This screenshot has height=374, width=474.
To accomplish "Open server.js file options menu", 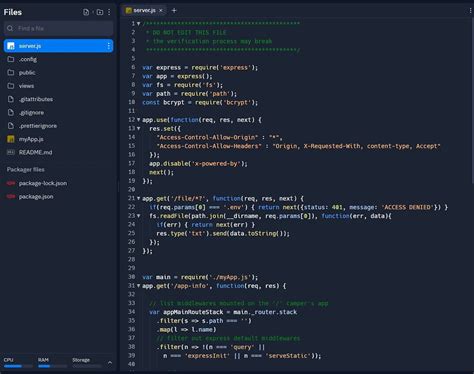I will tap(109, 46).
